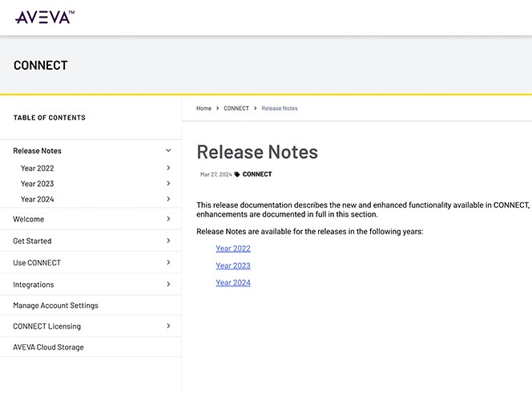This screenshot has height=393, width=532.
Task: Expand the Get Started section chevron
Action: tap(168, 241)
